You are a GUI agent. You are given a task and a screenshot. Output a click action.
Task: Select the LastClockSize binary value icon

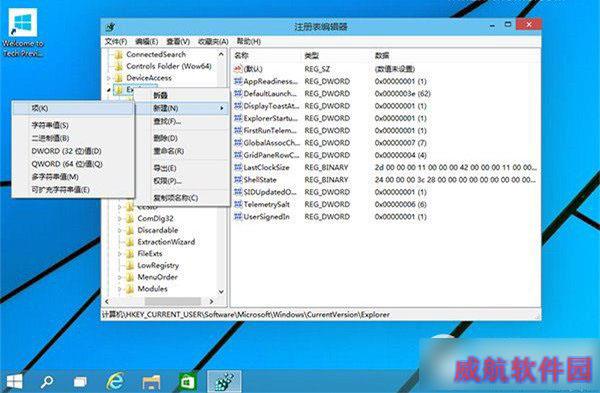238,167
